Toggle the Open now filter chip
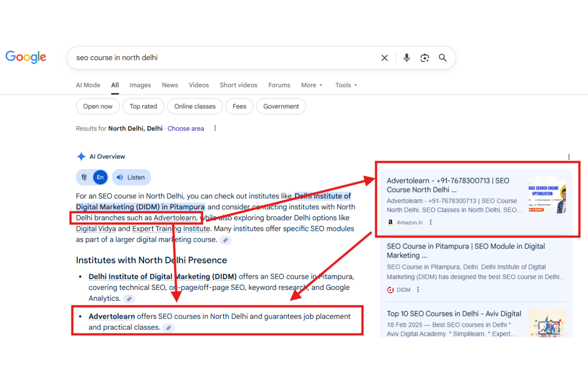This screenshot has height=375, width=588. 97,106
